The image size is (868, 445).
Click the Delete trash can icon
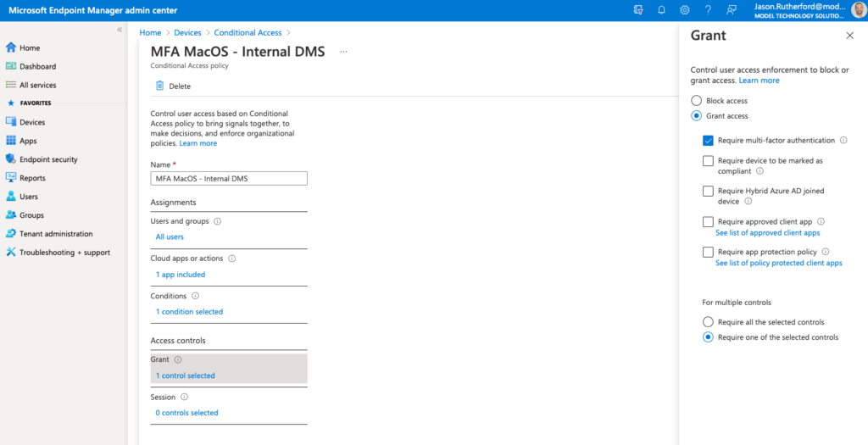pyautogui.click(x=159, y=86)
